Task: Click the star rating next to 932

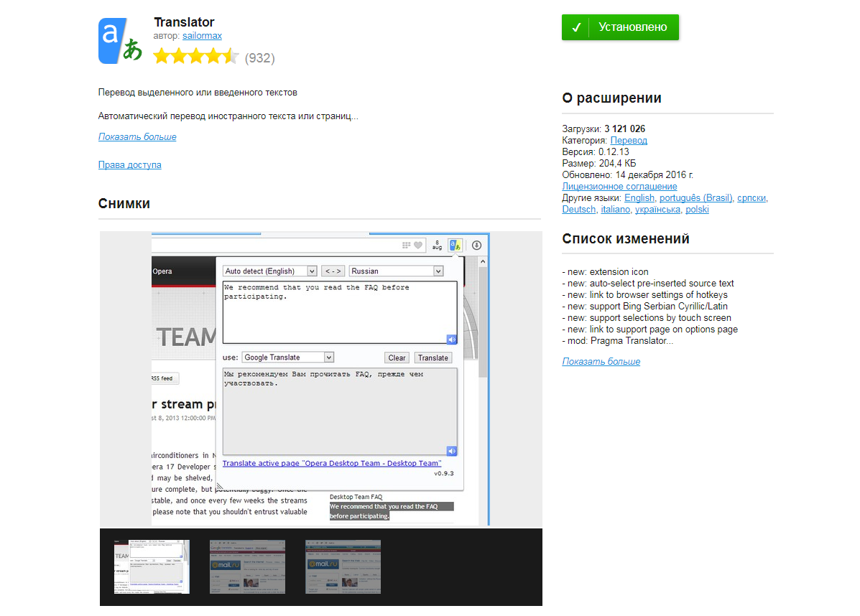Action: (196, 57)
